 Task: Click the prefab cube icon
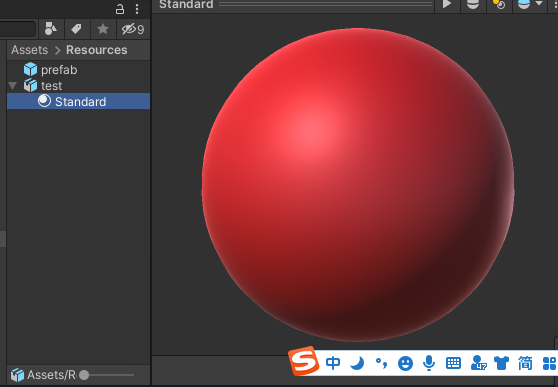click(x=30, y=69)
